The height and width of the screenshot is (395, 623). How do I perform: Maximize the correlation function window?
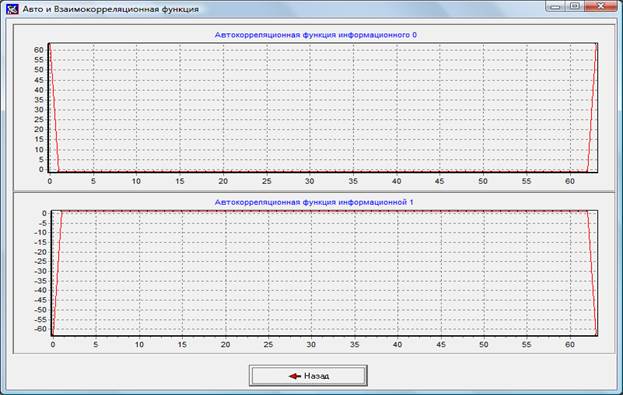pyautogui.click(x=574, y=6)
